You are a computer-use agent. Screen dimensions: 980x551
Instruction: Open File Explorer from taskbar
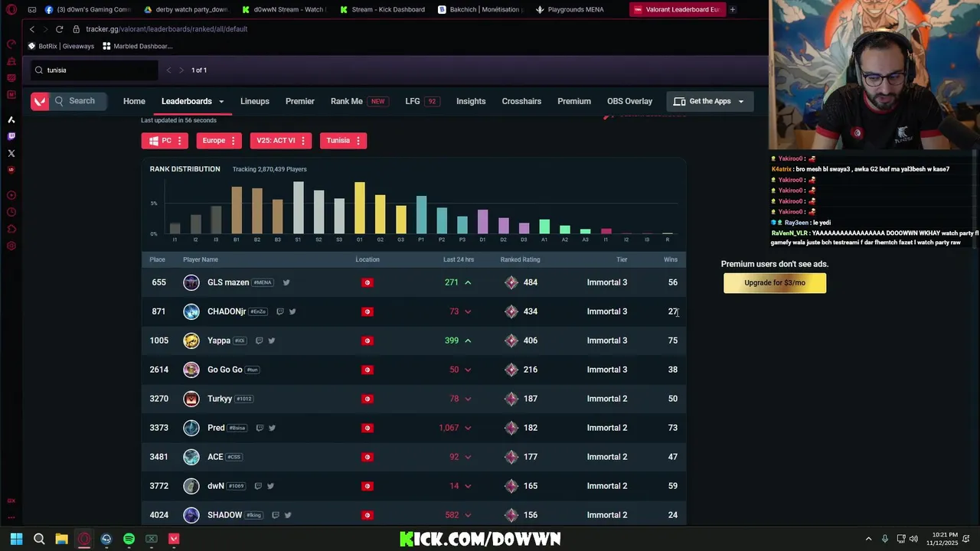(x=61, y=539)
